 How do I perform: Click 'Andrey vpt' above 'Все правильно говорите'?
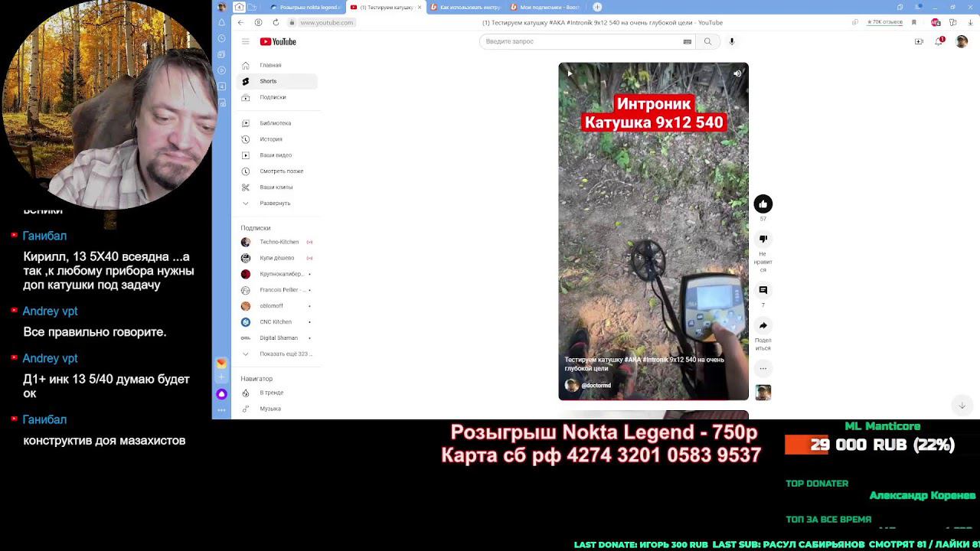point(50,311)
